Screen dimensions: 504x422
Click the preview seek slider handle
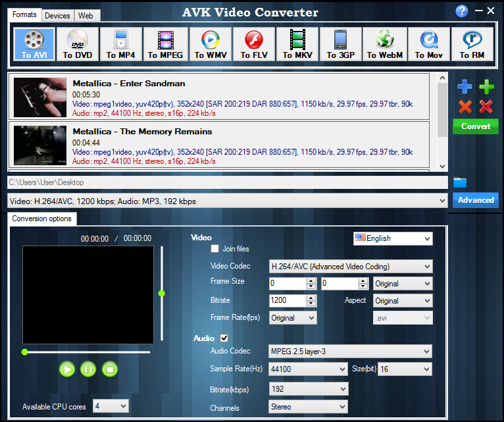point(25,352)
